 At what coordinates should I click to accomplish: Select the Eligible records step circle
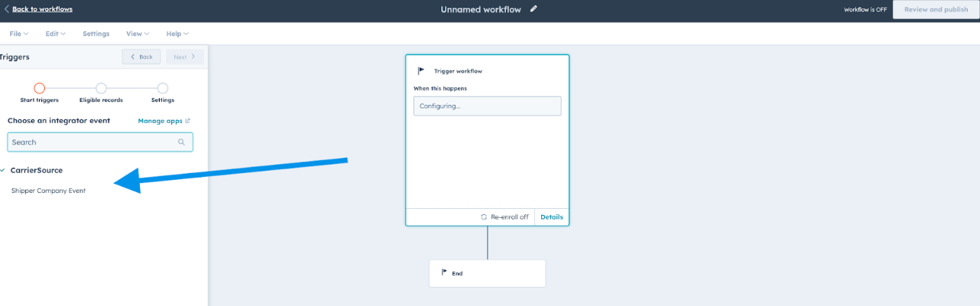(101, 89)
